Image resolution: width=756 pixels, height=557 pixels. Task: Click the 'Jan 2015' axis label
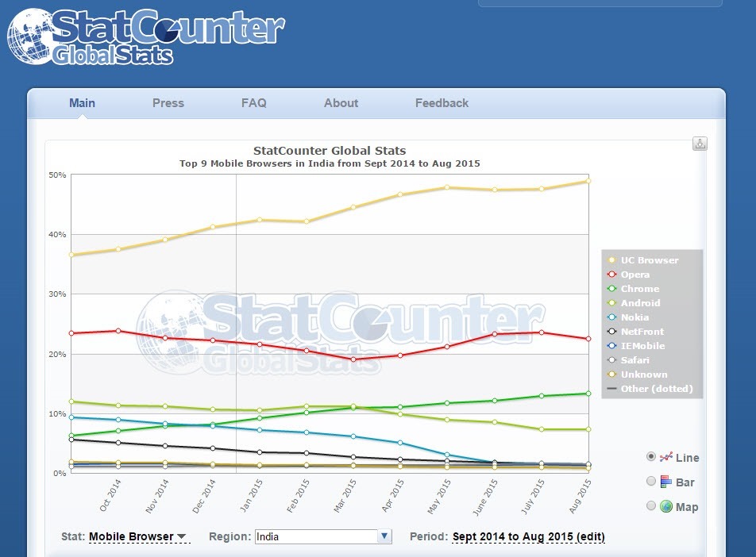click(x=251, y=495)
